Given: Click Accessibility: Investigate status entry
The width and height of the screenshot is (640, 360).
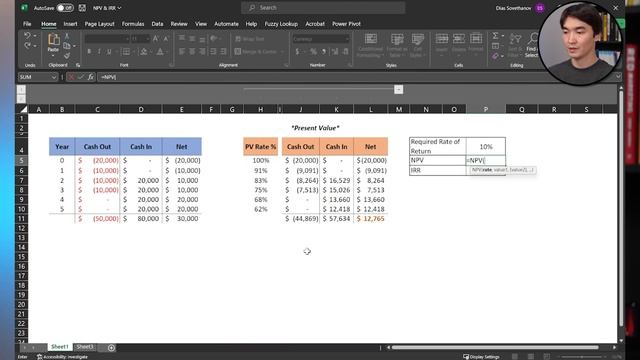Looking at the screenshot, I should click(62, 357).
